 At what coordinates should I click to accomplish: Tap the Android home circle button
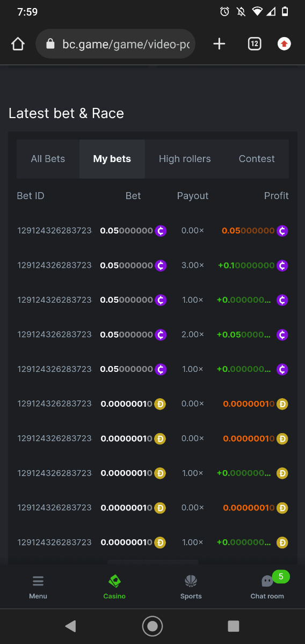tap(152, 626)
